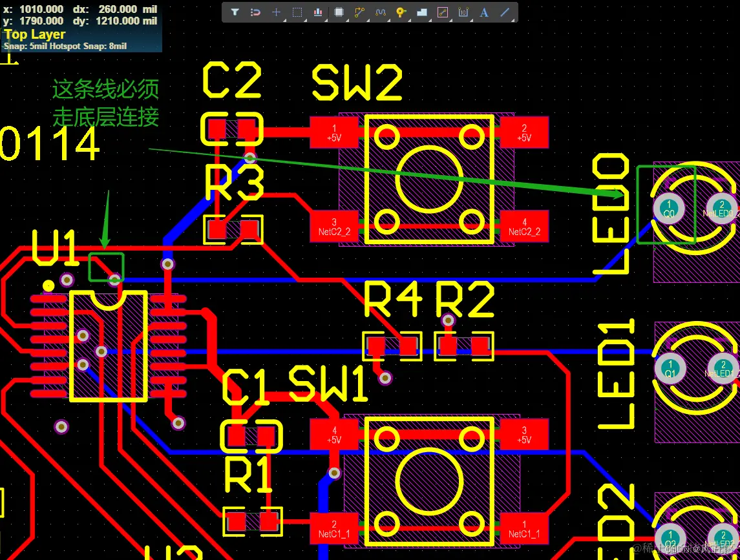Select the via between C2 and R3
This screenshot has height=560, width=740.
pos(250,158)
